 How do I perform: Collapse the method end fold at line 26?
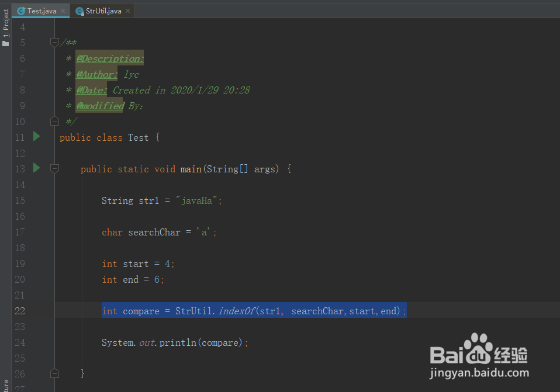54,373
